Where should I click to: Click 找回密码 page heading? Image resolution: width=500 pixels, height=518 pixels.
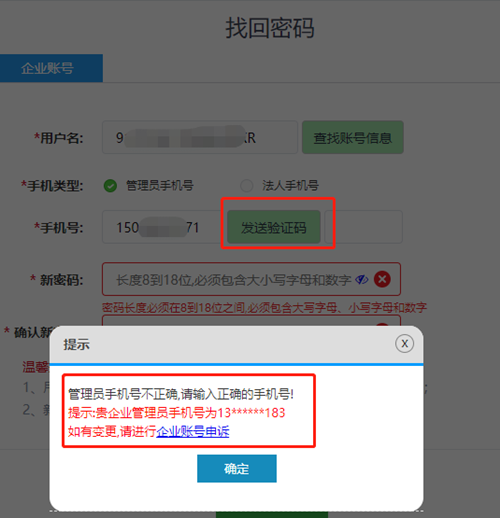pyautogui.click(x=270, y=28)
